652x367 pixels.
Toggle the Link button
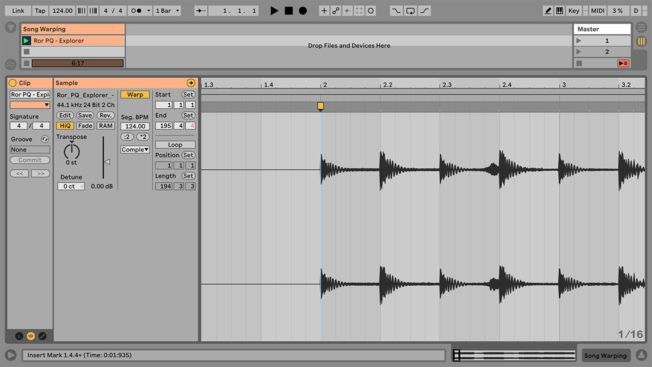tap(18, 11)
